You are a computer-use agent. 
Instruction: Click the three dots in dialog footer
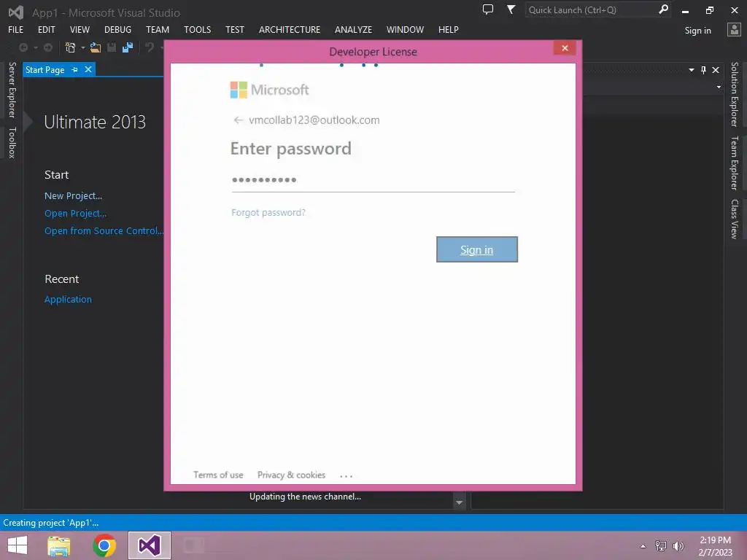point(347,475)
